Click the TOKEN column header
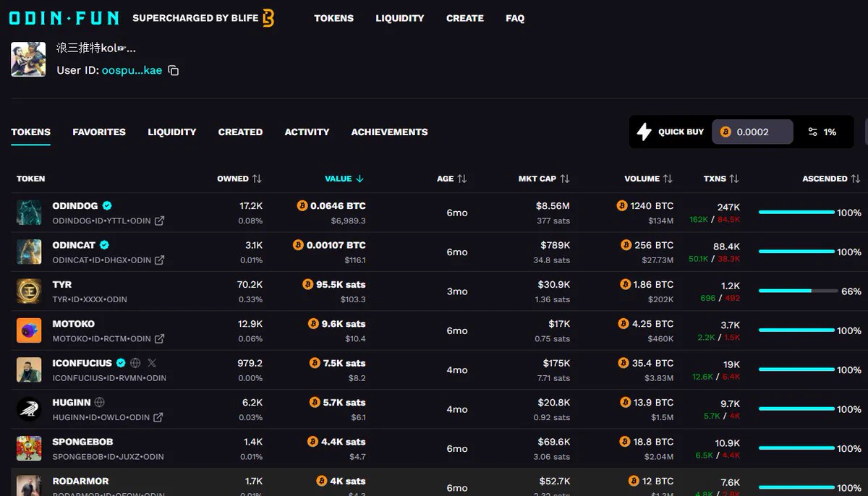868x496 pixels. point(31,179)
